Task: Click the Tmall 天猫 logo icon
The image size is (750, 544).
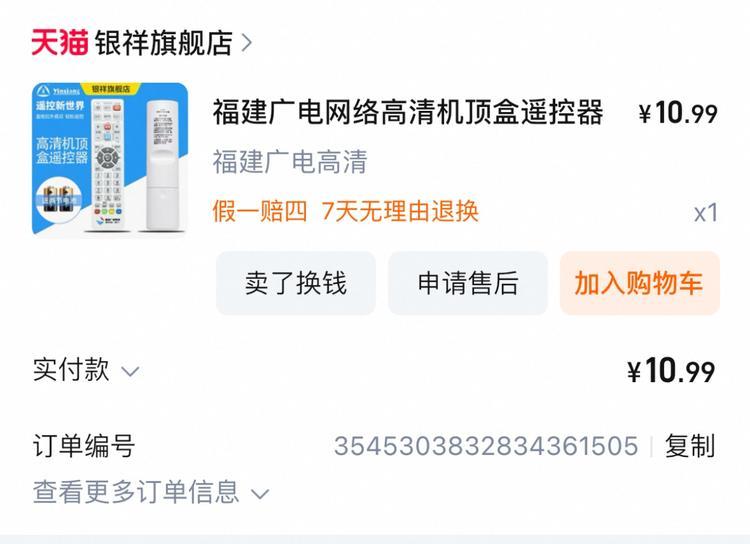Action: tap(60, 43)
